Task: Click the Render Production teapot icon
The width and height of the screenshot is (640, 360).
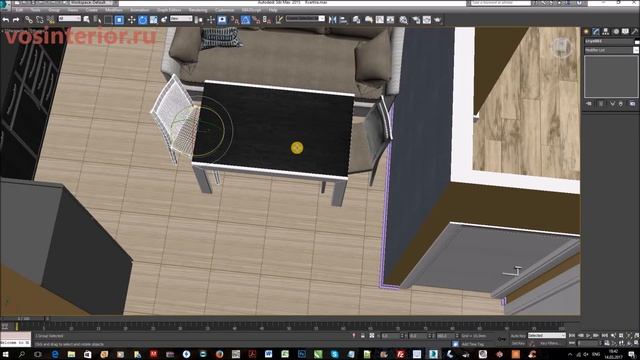Action: (438, 20)
